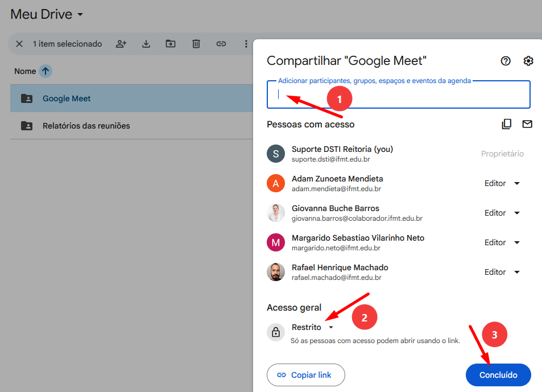
Task: Click email suporte.dsti@ifmt.edu.br
Action: 331,159
